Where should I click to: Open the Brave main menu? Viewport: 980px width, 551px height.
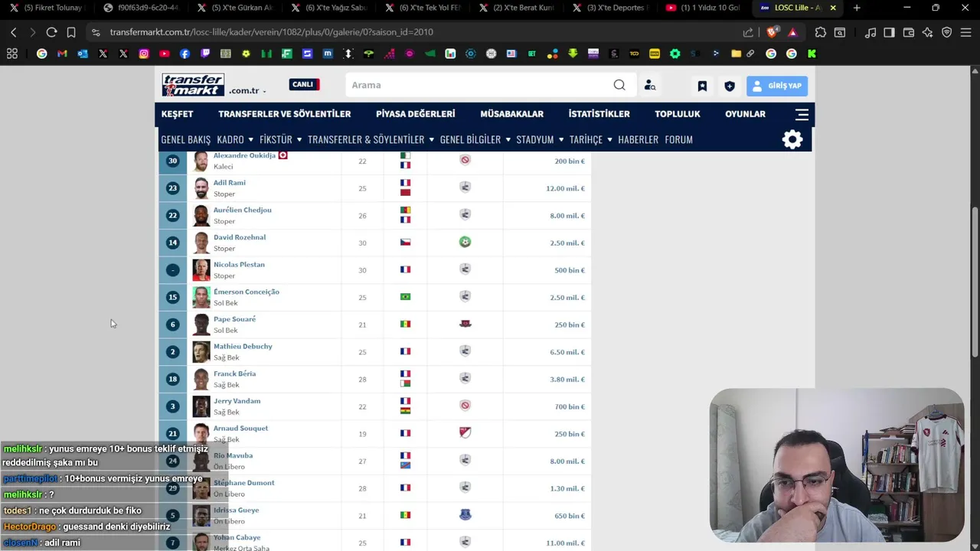[x=966, y=32]
